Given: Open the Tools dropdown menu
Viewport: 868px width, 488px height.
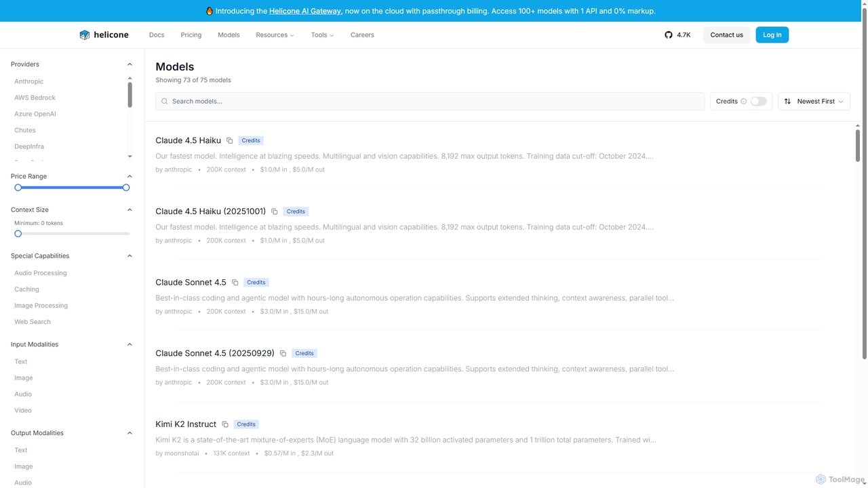Looking at the screenshot, I should pos(322,35).
